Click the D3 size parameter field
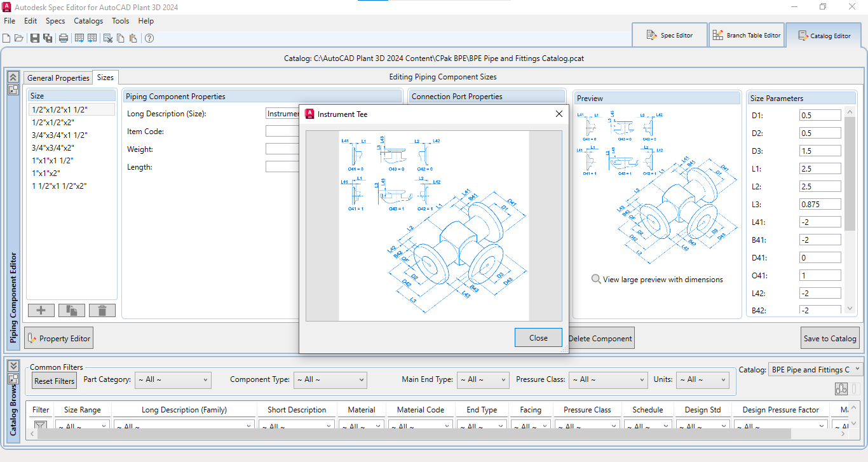Image resolution: width=868 pixels, height=462 pixels. [820, 151]
